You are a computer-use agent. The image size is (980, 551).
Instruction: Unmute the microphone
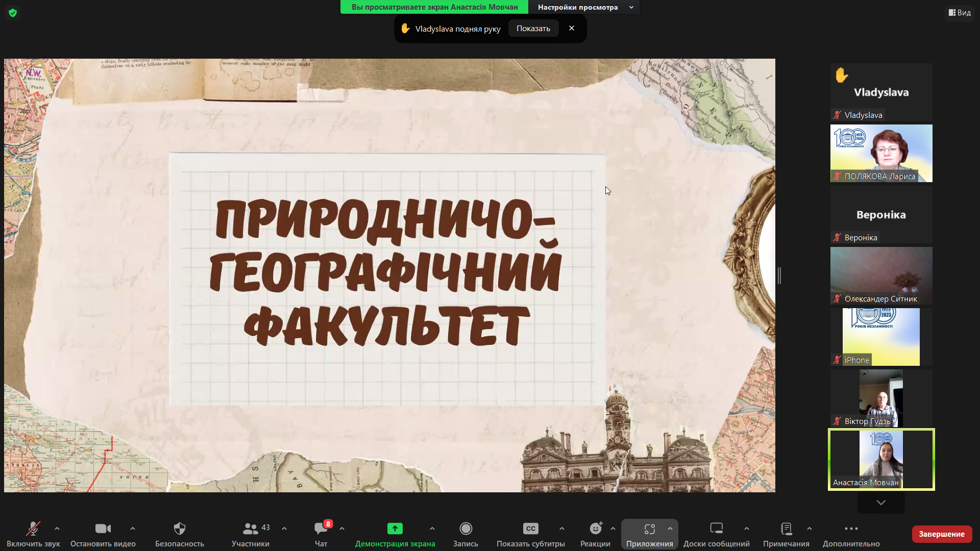coord(33,529)
